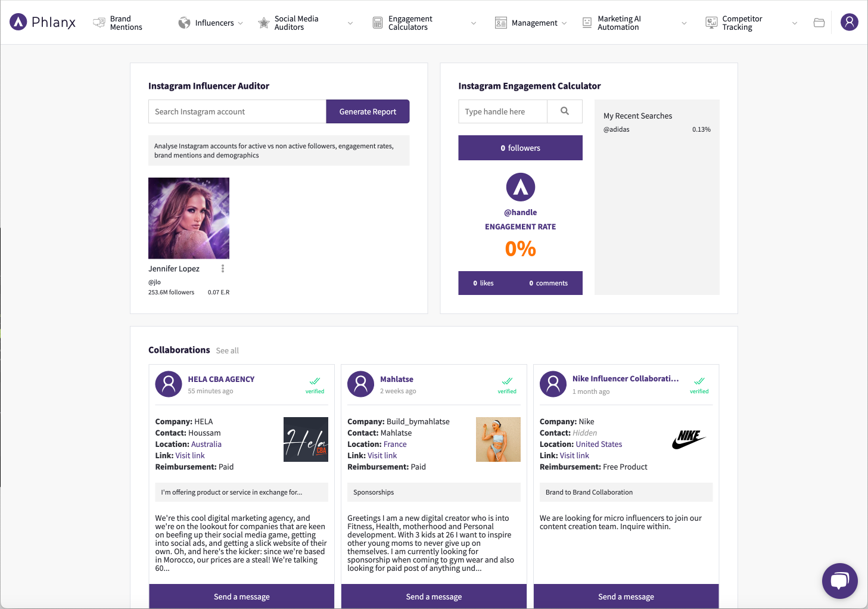
Task: Open the @adidas recent search entry
Action: 617,129
